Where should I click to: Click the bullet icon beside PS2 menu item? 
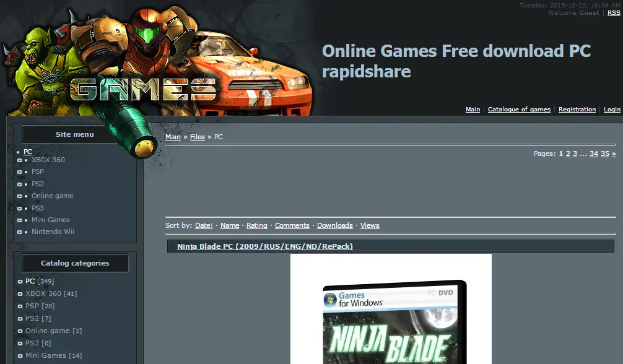[19, 184]
